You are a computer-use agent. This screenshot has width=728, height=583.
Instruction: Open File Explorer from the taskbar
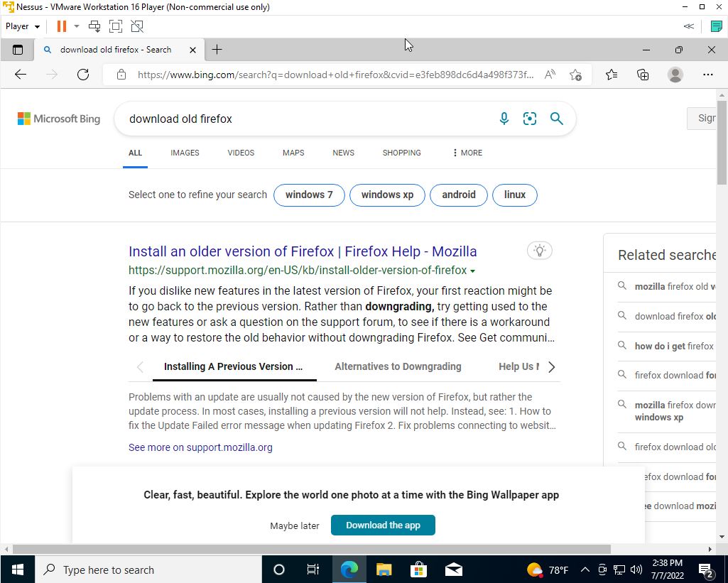[384, 570]
